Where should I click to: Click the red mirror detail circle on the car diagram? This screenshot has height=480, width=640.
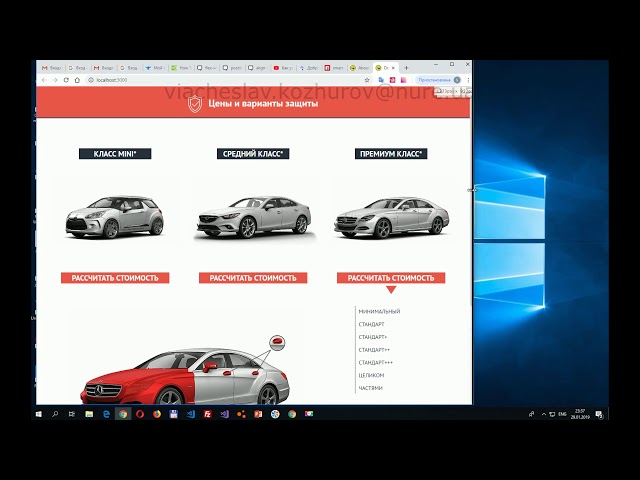tap(277, 342)
